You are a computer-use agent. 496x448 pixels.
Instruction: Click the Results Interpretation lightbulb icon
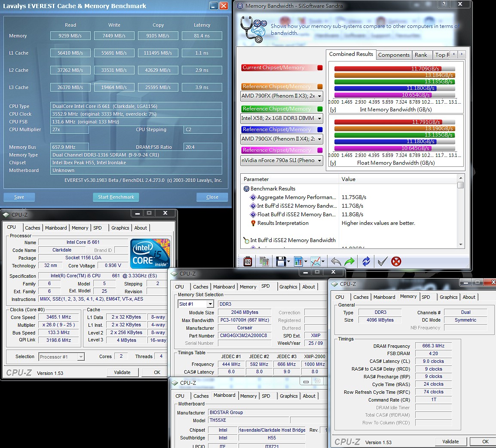[253, 223]
